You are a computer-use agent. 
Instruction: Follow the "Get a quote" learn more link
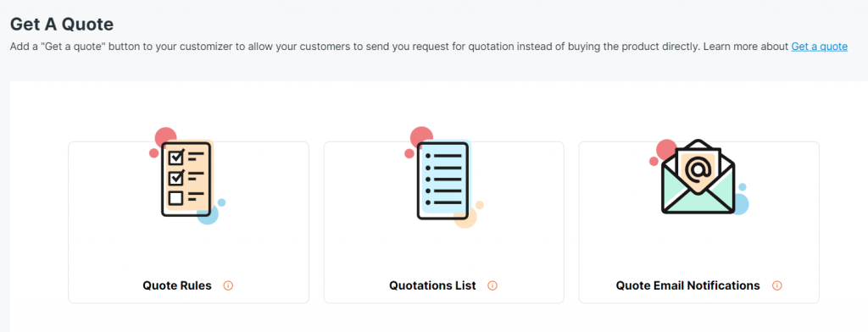(x=819, y=47)
